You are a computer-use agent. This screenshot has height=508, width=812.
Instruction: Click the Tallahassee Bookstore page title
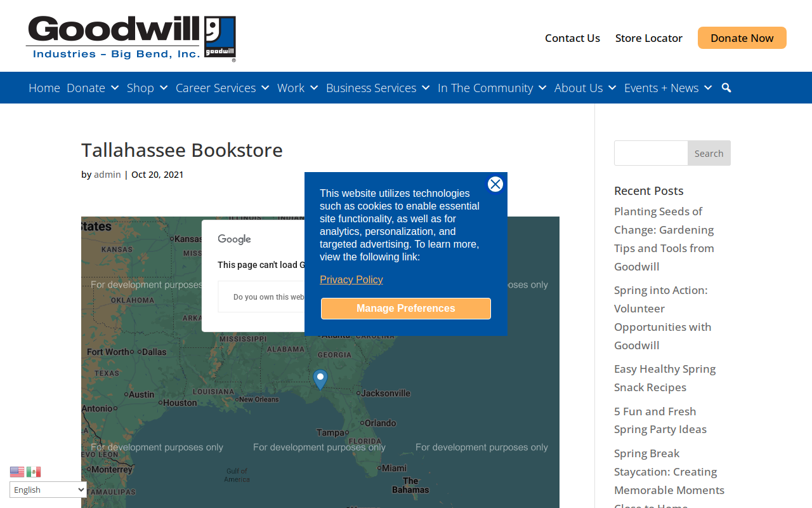click(x=182, y=150)
